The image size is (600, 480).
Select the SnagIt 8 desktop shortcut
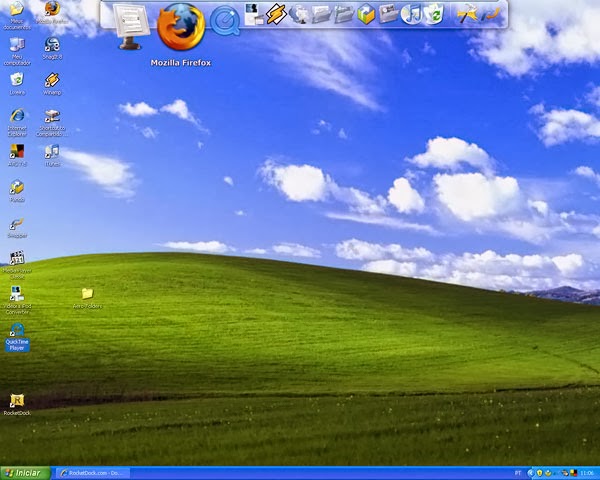[52, 48]
